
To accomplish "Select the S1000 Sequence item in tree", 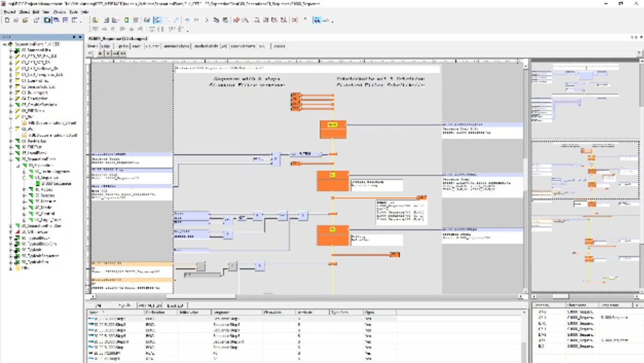I will pyautogui.click(x=56, y=184).
